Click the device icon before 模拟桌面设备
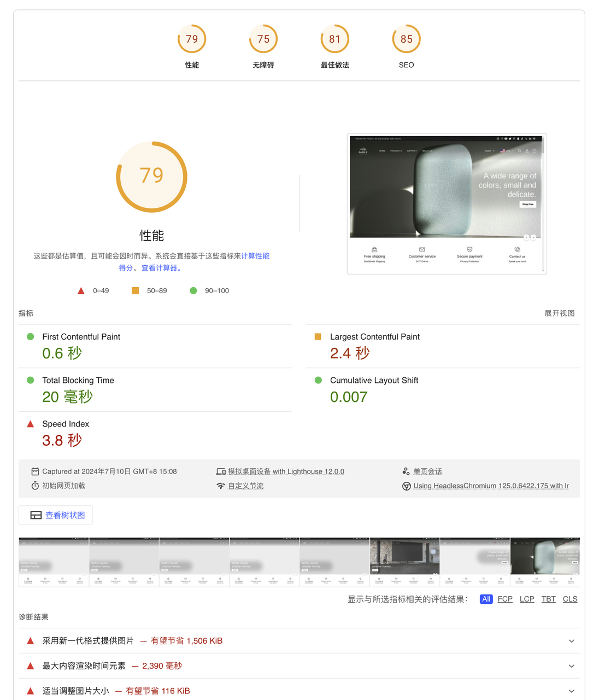This screenshot has width=599, height=700. click(221, 471)
